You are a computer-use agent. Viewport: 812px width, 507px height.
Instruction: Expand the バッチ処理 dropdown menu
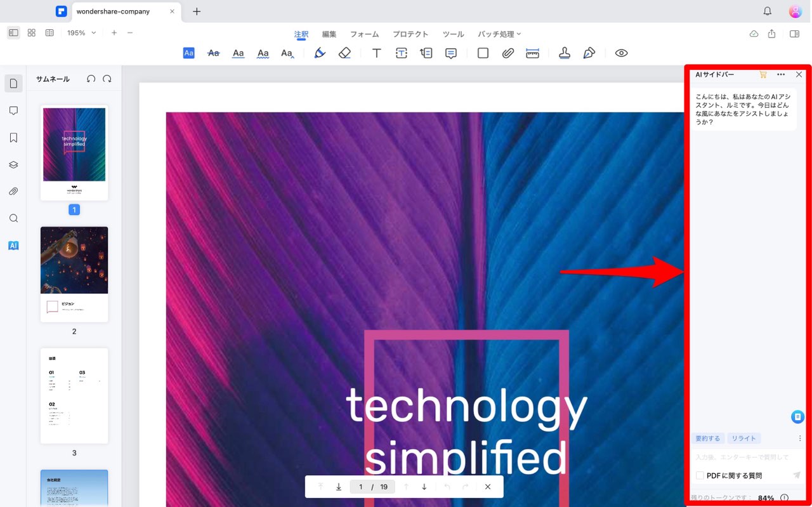point(499,34)
